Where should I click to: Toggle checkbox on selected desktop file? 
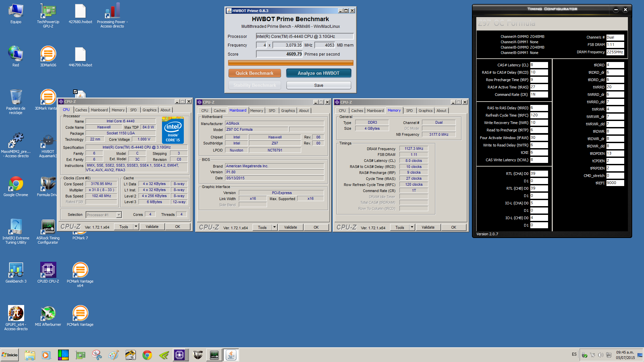(75, 92)
